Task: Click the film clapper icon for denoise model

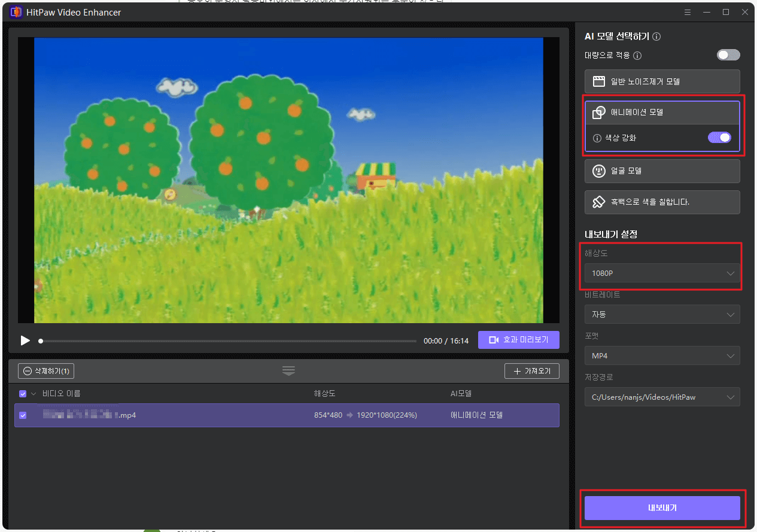Action: click(599, 81)
